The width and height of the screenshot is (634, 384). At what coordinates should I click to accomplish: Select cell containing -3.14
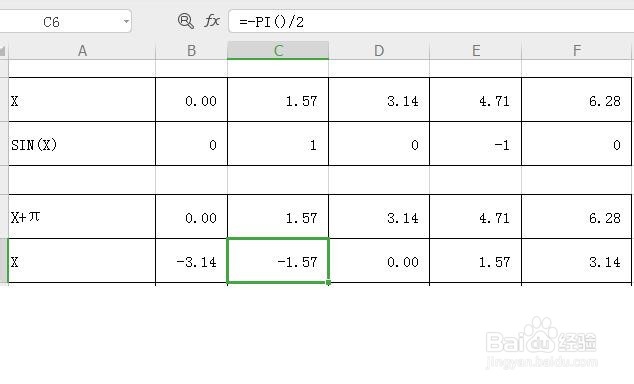tap(192, 261)
